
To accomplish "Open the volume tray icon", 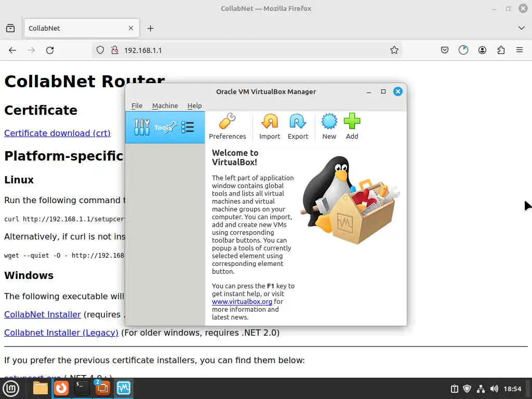I will pos(494,389).
